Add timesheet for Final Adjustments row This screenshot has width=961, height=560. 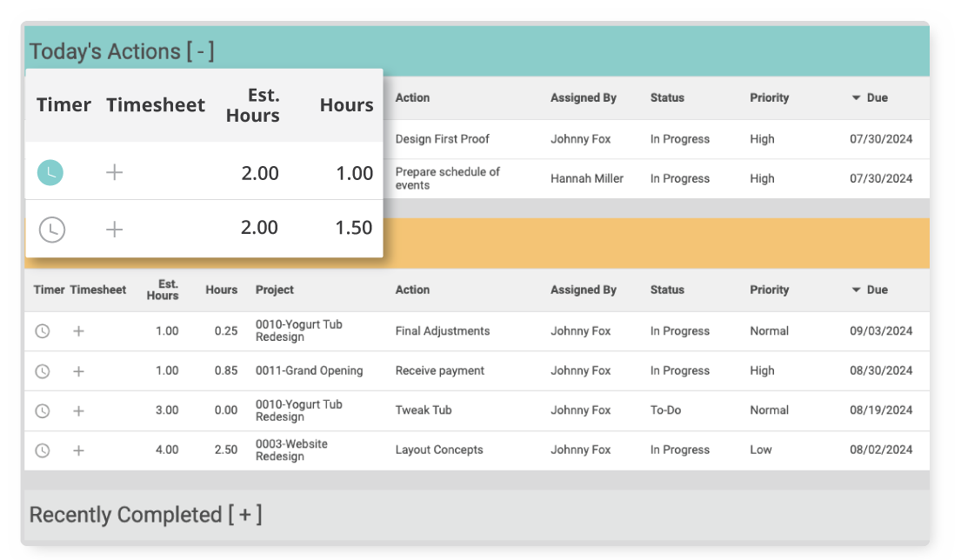pos(78,331)
